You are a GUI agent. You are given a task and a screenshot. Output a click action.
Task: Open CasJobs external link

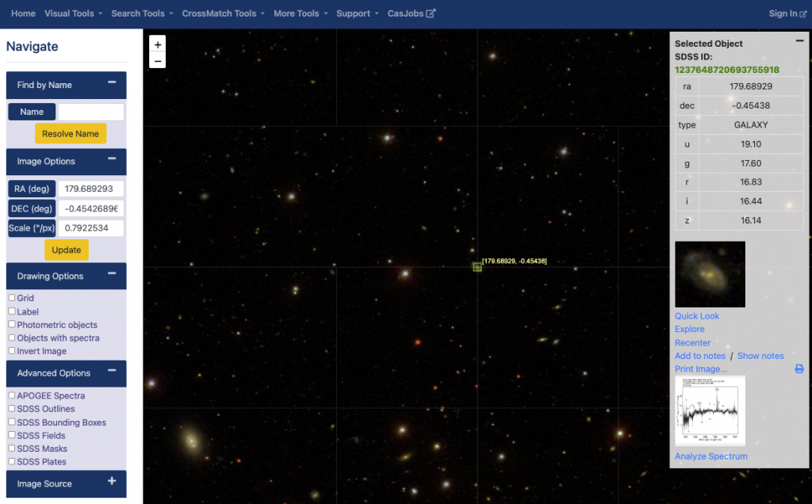(x=412, y=13)
